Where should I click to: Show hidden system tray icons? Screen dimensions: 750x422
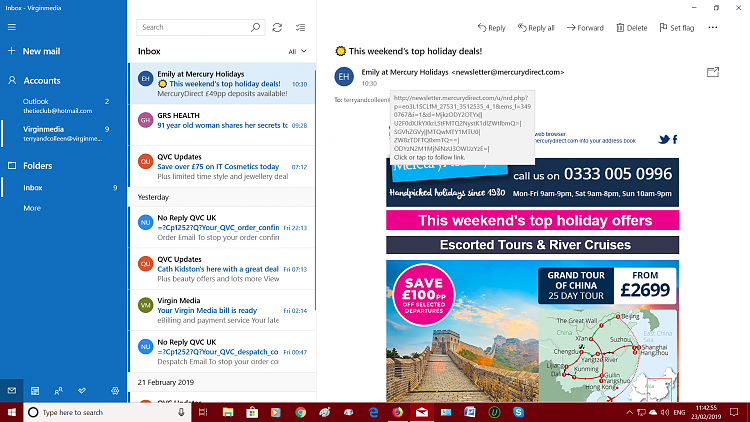pos(629,412)
